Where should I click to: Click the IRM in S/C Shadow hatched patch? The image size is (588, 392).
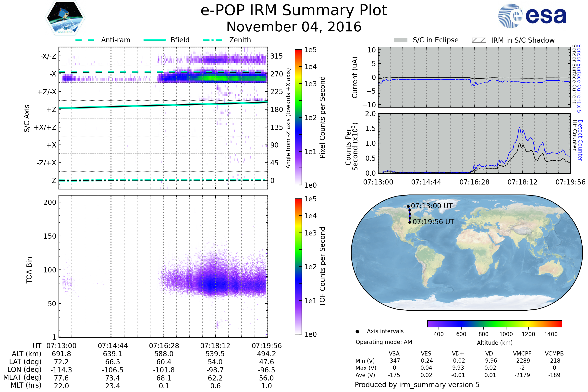[479, 40]
